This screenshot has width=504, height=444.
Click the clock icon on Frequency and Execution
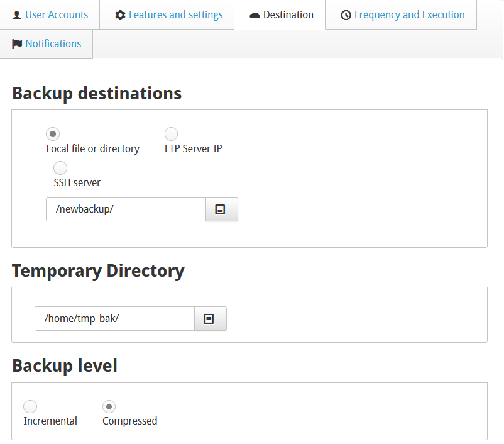pyautogui.click(x=346, y=14)
